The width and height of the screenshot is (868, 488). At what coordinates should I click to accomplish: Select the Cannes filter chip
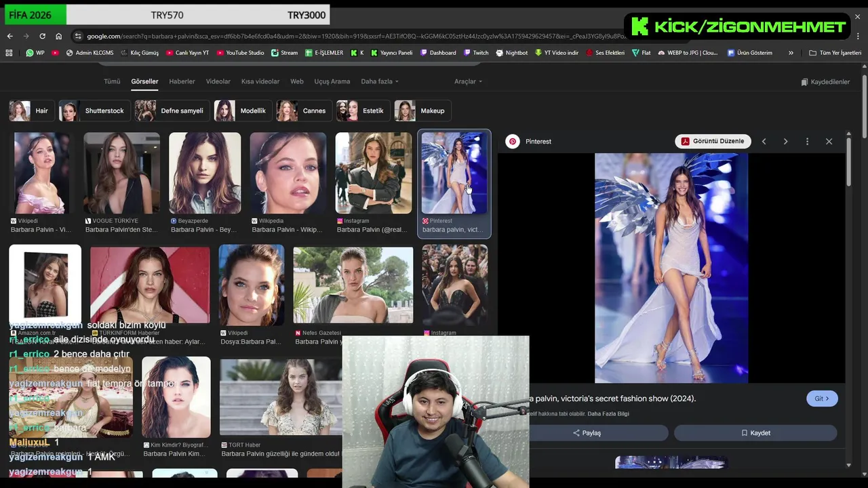(304, 110)
